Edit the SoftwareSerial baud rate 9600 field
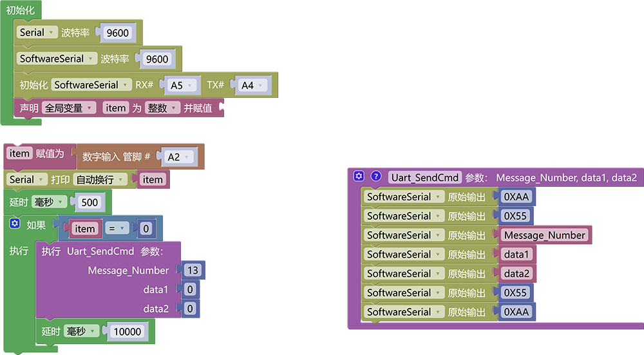Viewport: 644px width, 355px height. click(x=157, y=59)
